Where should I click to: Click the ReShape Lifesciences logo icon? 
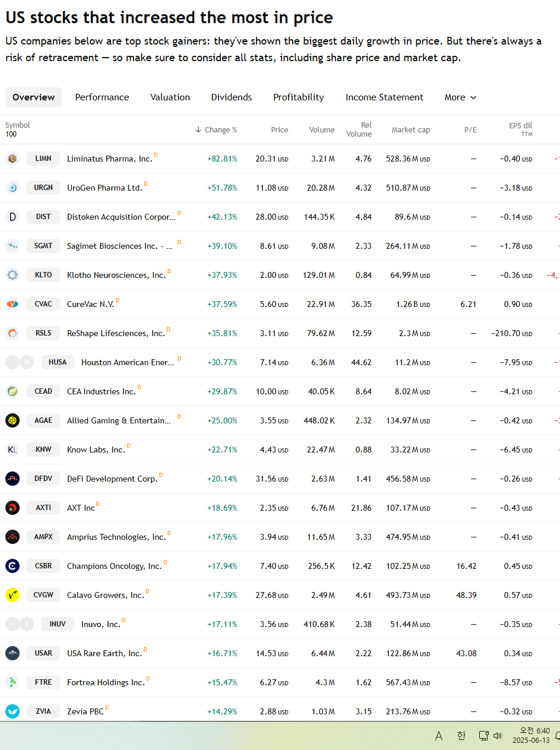[x=12, y=333]
